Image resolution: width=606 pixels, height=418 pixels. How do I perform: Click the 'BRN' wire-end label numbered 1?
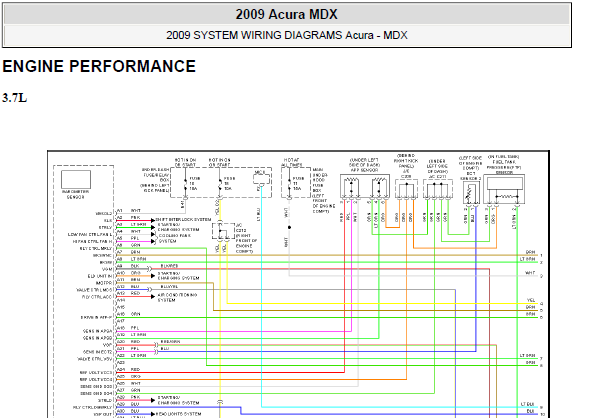coord(531,252)
